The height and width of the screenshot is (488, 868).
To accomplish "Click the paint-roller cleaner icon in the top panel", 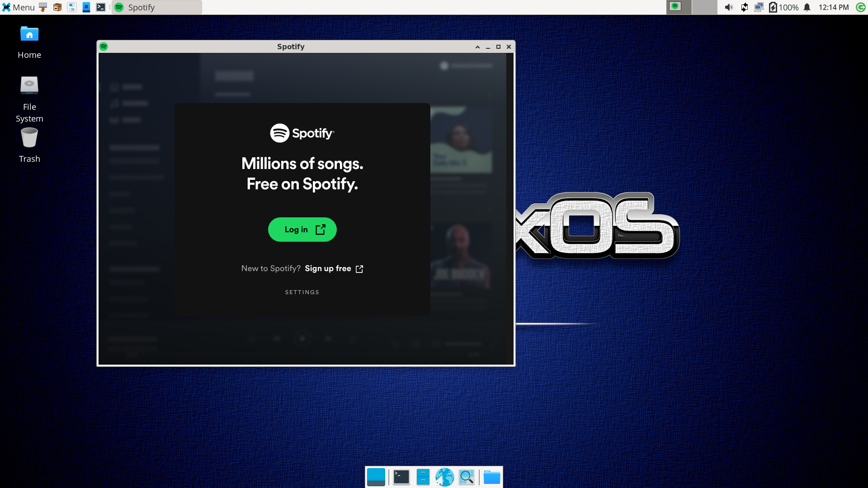I will [43, 7].
